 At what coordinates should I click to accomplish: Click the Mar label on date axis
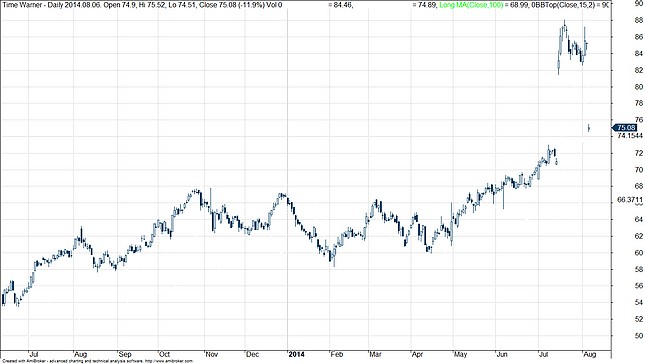click(376, 354)
